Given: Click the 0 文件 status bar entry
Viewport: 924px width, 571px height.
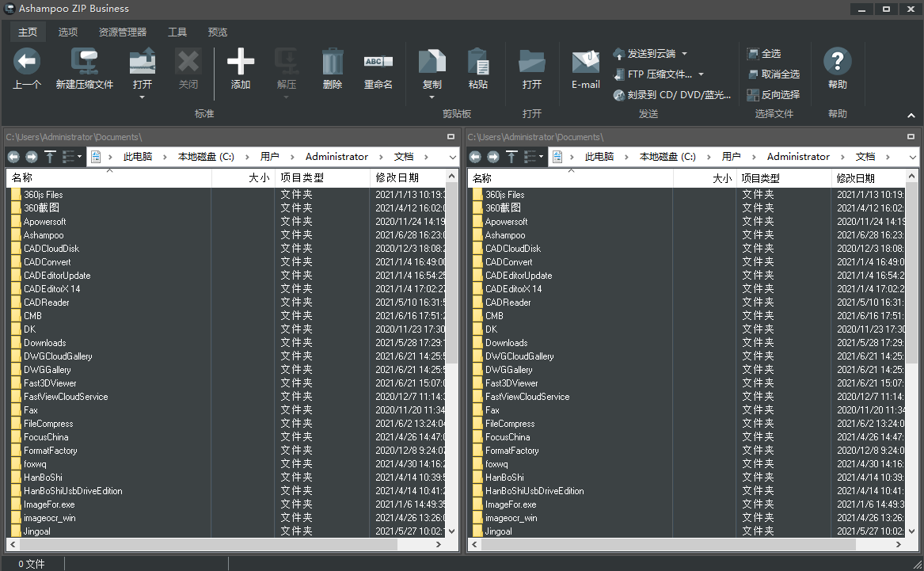Looking at the screenshot, I should pos(31,564).
